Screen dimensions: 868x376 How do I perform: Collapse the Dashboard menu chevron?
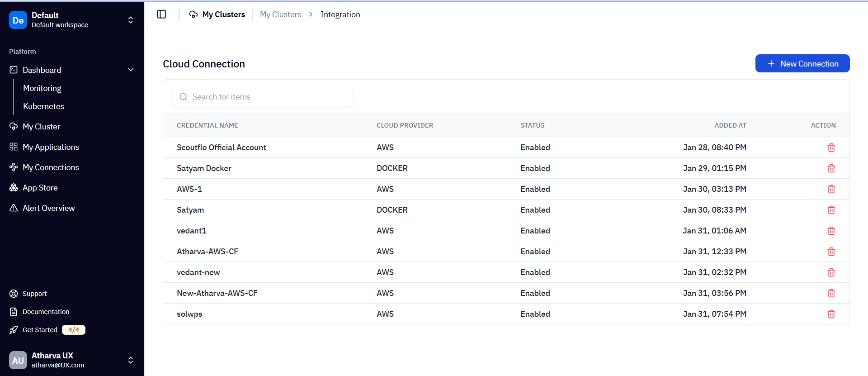pos(131,70)
